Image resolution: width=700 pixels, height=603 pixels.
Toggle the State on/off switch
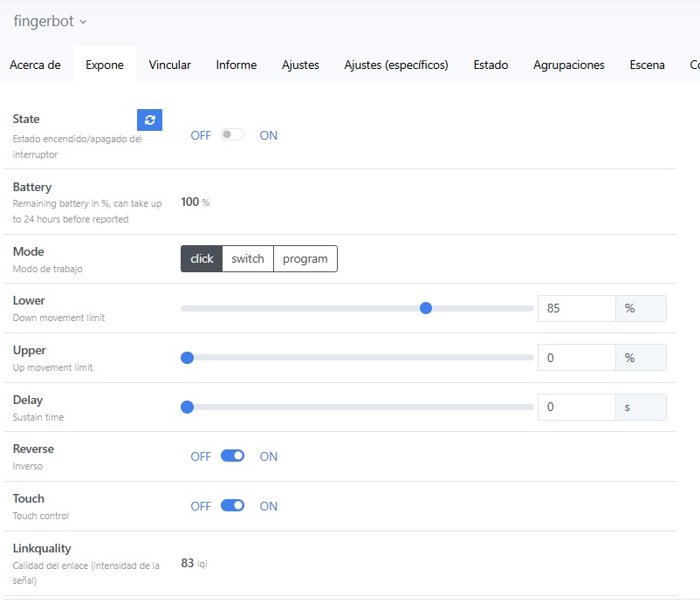(232, 135)
